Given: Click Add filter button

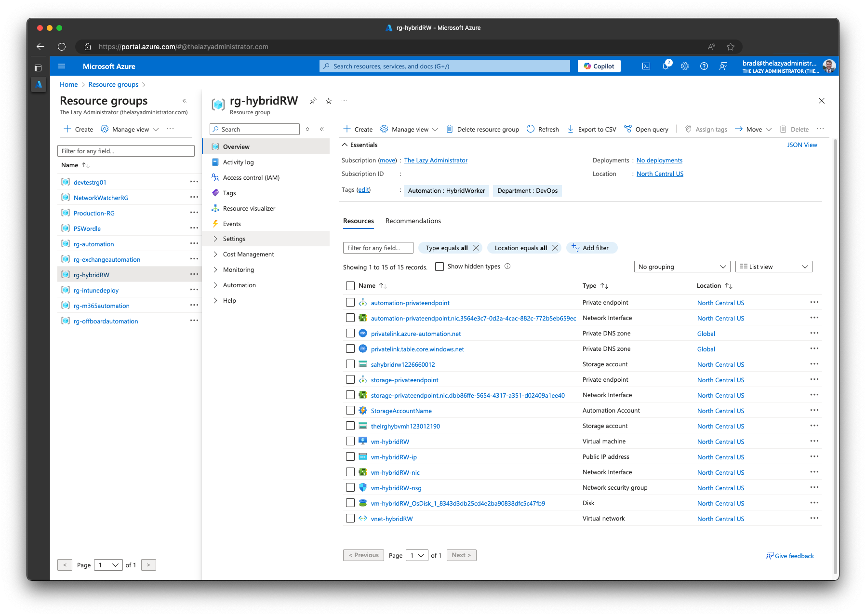Looking at the screenshot, I should 592,248.
